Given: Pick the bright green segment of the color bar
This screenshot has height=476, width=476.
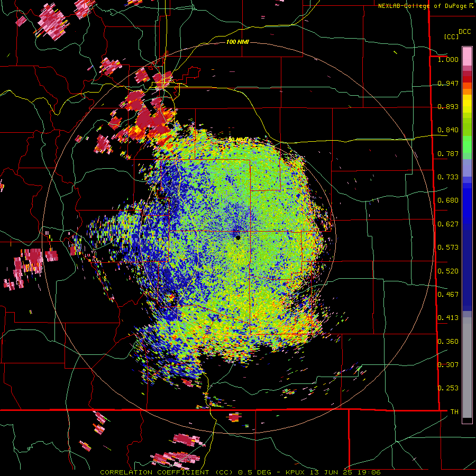Looking at the screenshot, I should coord(467,145).
